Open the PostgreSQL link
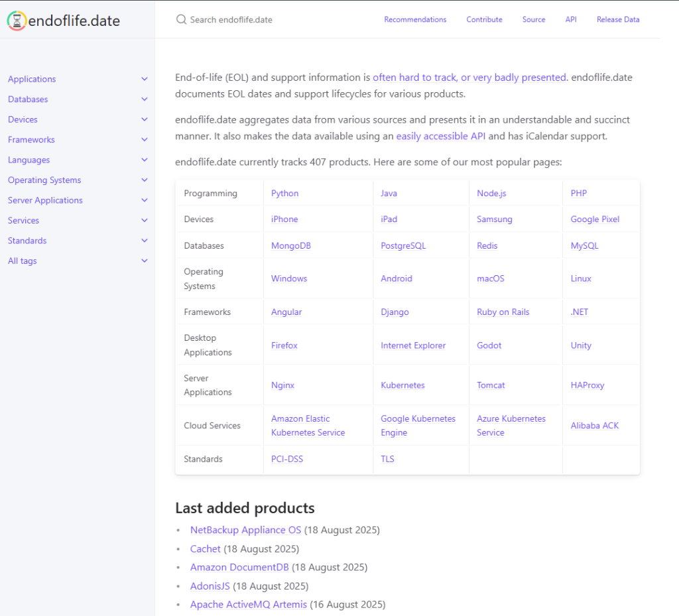 point(403,246)
